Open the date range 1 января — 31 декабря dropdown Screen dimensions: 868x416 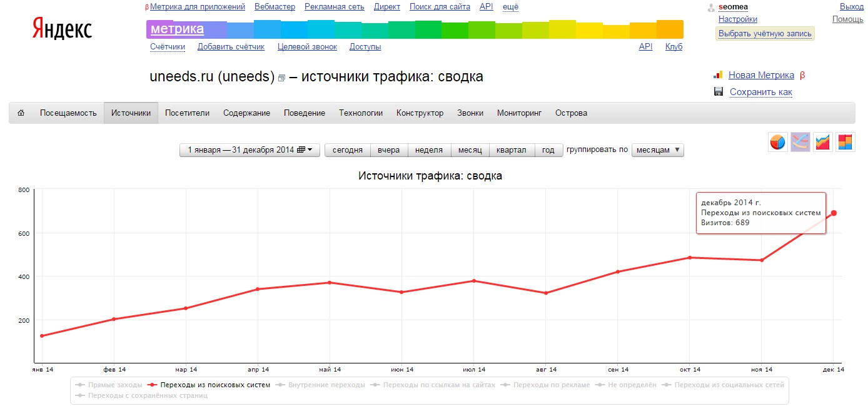(x=250, y=150)
